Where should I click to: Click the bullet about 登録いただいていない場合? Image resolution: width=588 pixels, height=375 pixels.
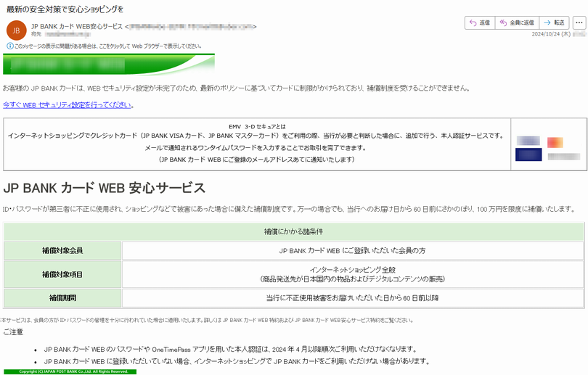coord(237,361)
